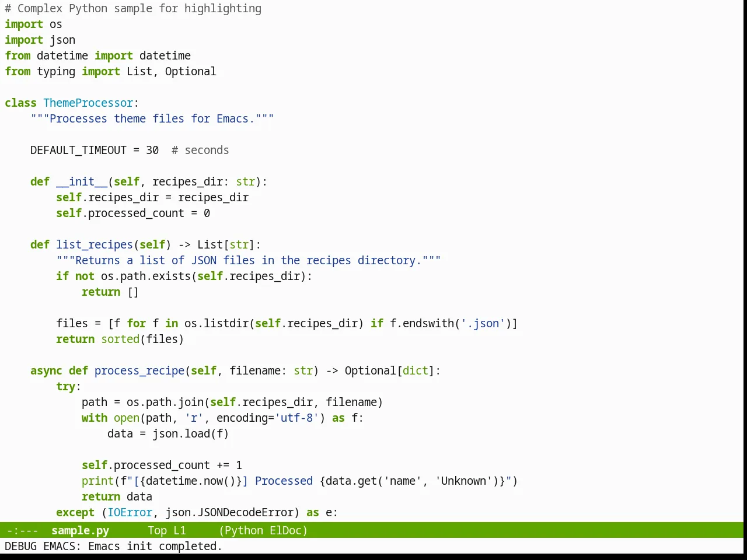Click the 'try:' keyword
This screenshot has height=560, width=747.
[69, 387]
